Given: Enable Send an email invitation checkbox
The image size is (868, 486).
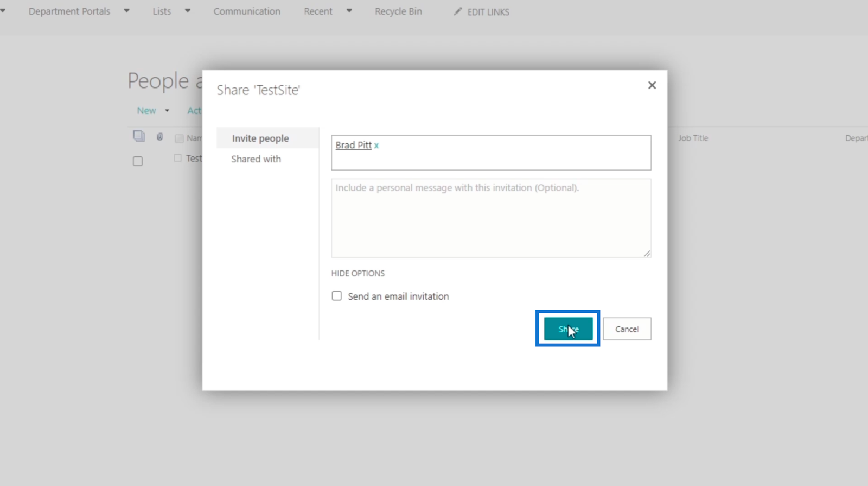Looking at the screenshot, I should [x=337, y=296].
